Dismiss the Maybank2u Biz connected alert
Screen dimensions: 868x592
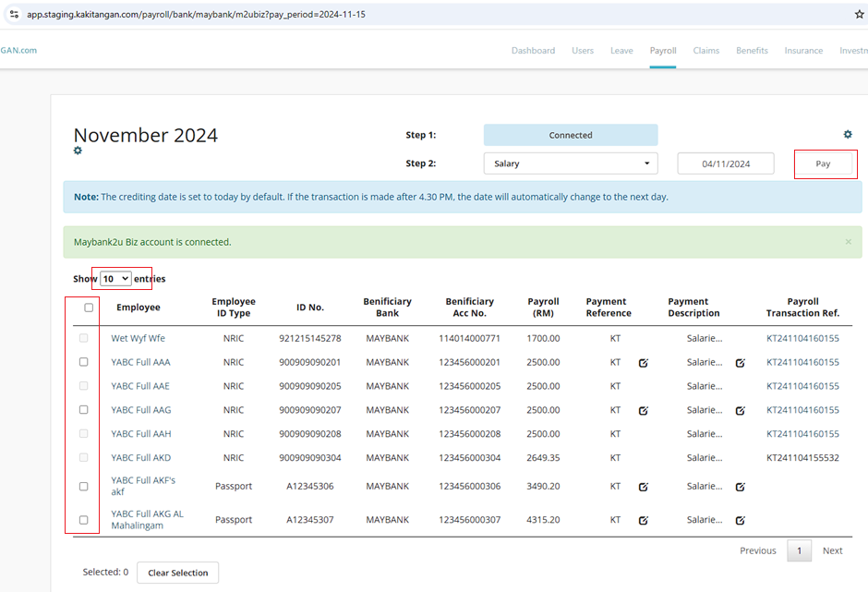(849, 242)
